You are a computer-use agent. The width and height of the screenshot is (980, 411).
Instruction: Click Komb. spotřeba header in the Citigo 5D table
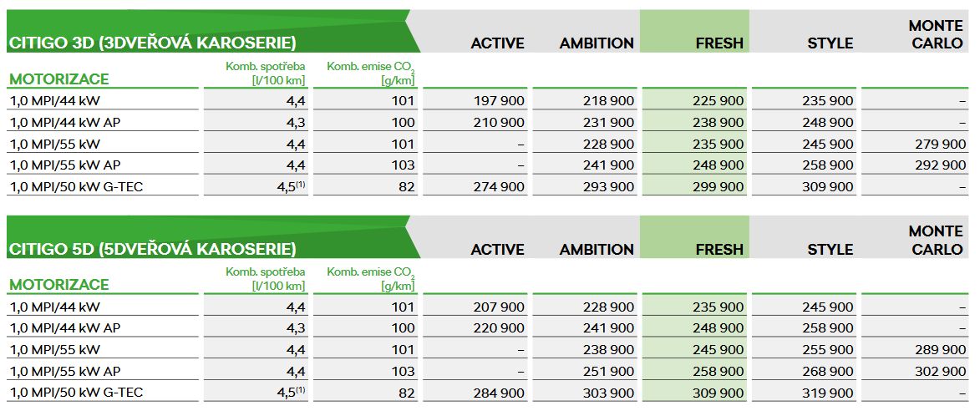click(266, 279)
